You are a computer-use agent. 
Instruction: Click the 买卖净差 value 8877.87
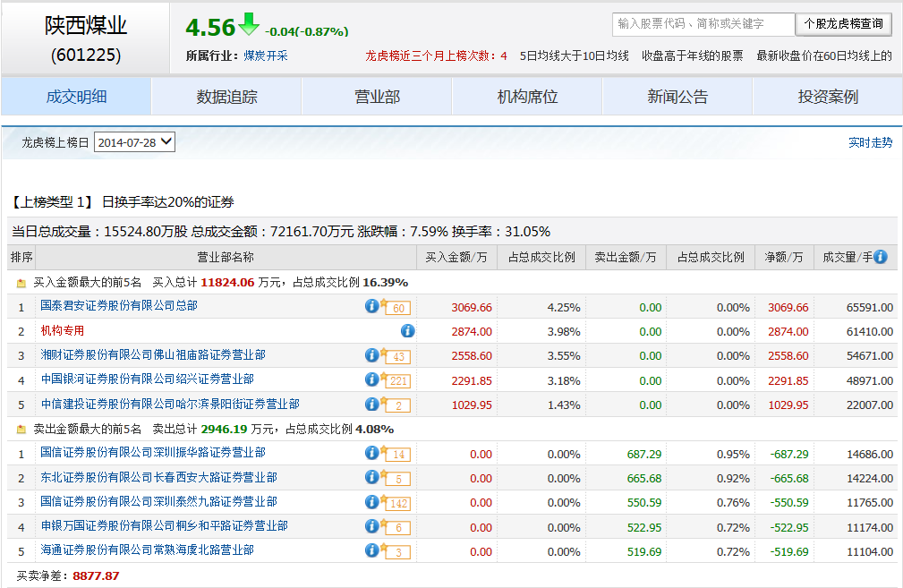[x=96, y=575]
